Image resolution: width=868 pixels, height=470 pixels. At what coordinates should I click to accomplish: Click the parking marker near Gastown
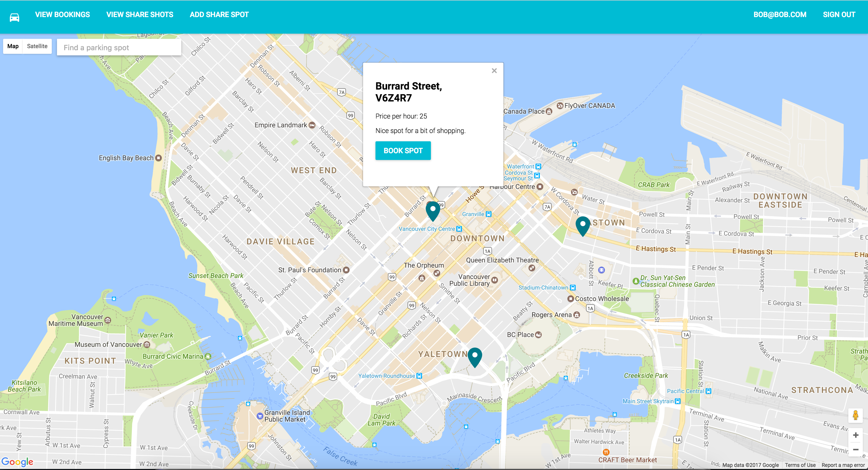(582, 225)
